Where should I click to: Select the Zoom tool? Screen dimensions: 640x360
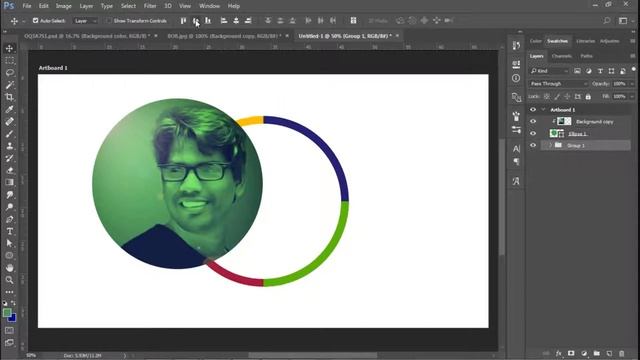point(9,280)
